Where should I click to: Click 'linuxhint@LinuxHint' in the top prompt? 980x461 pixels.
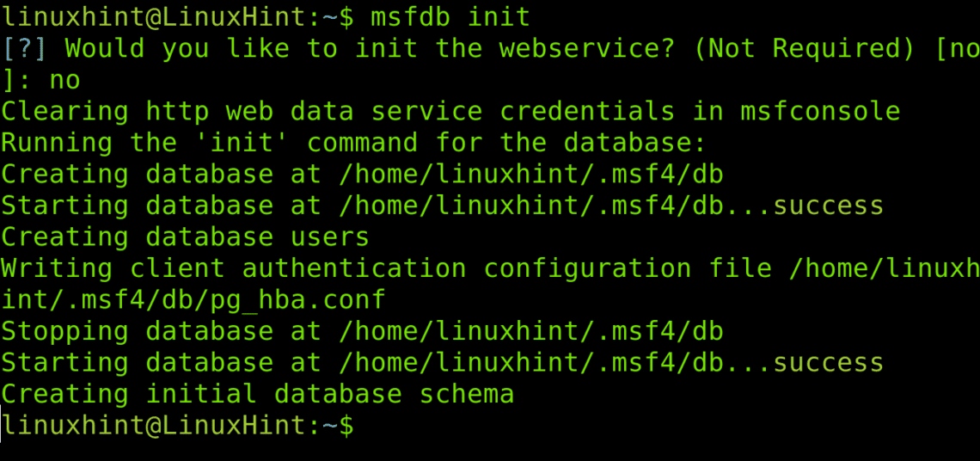click(153, 17)
